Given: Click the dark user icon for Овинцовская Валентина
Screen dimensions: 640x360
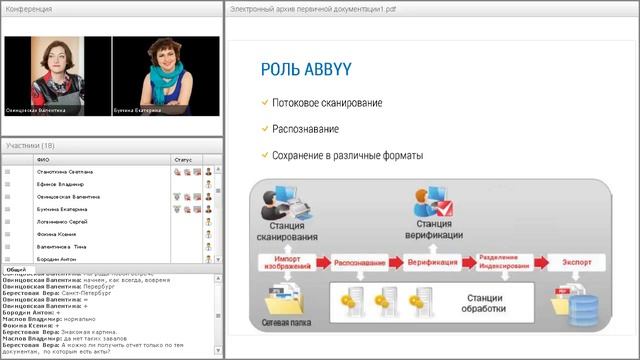Looking at the screenshot, I should coord(209,197).
